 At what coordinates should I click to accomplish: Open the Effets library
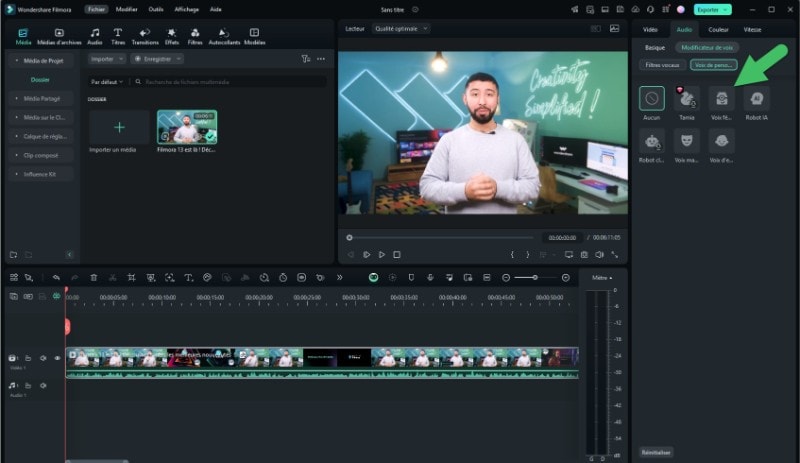click(x=172, y=37)
